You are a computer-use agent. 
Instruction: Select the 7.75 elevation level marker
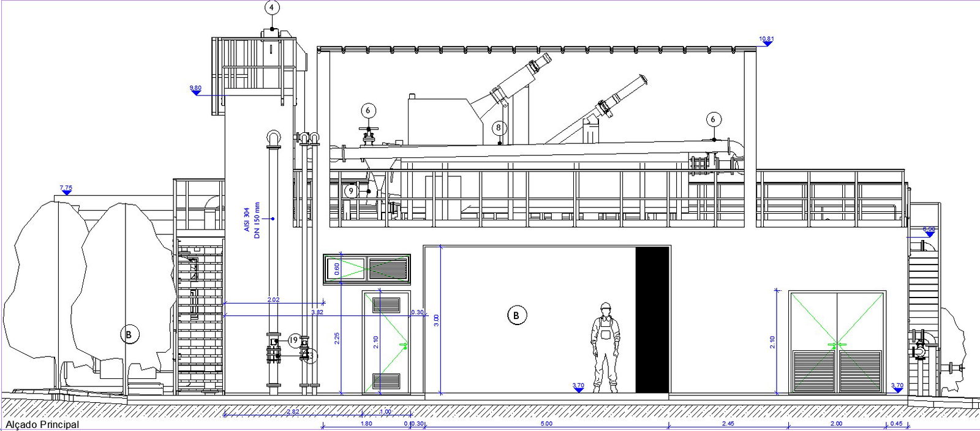pos(66,190)
